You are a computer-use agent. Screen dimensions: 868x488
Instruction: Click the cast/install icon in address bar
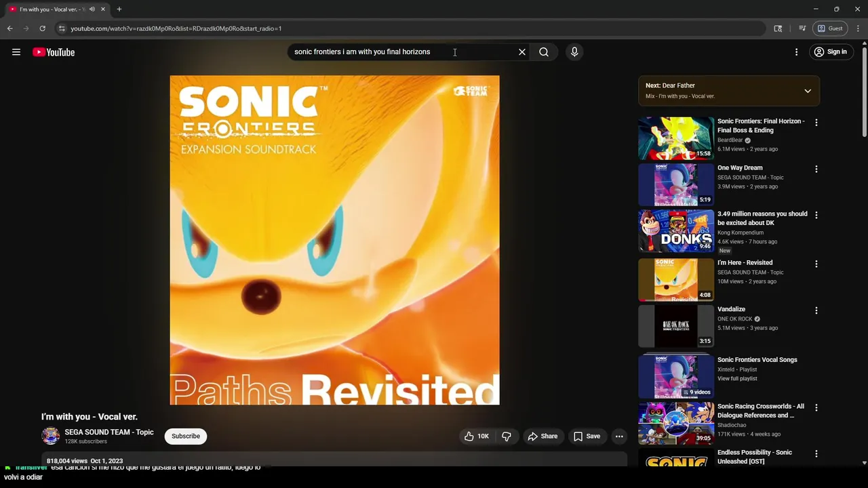(x=778, y=28)
